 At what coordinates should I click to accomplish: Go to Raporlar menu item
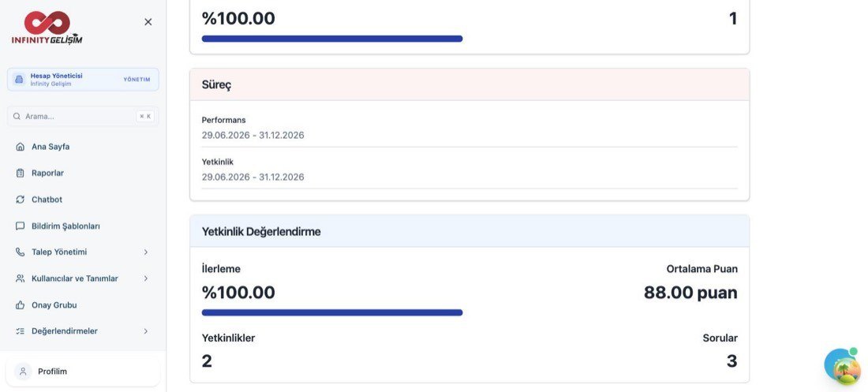tap(83, 173)
